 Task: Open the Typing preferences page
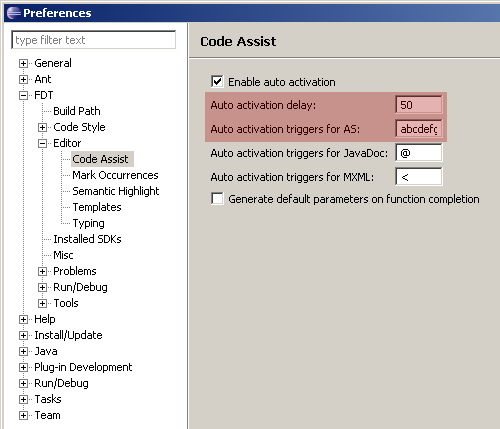[x=88, y=223]
